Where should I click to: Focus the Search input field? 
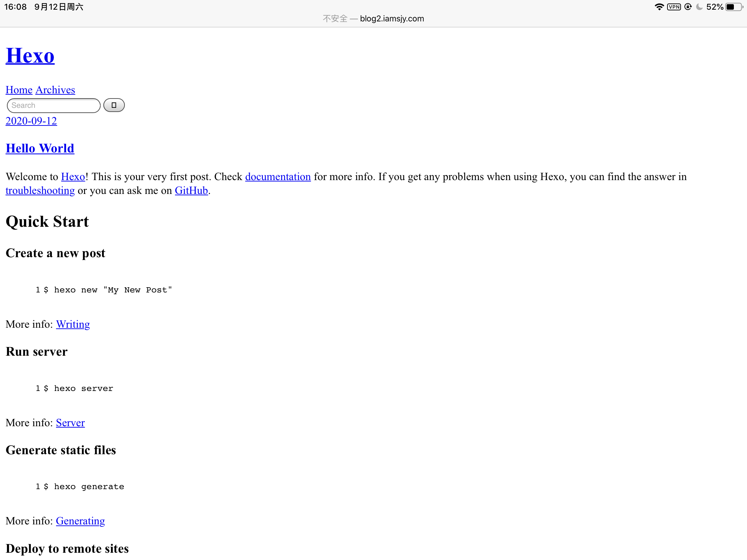(x=54, y=105)
